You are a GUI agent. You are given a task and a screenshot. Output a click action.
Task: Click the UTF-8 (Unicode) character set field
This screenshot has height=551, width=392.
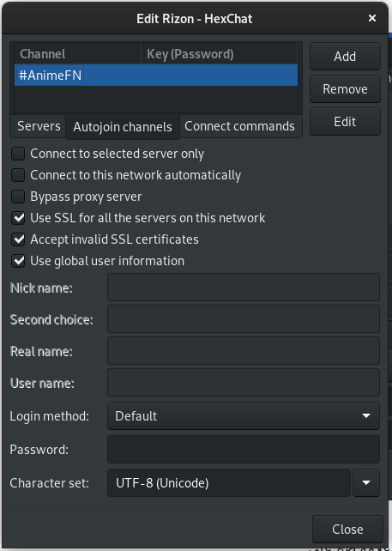tap(229, 483)
